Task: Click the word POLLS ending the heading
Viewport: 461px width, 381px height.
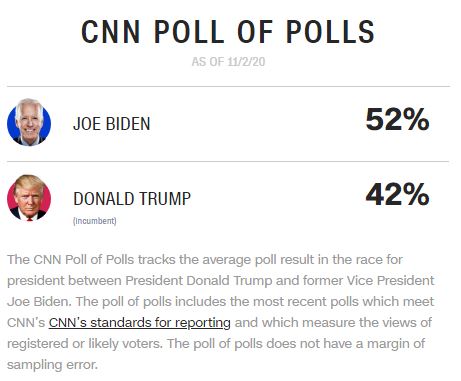Action: point(330,32)
